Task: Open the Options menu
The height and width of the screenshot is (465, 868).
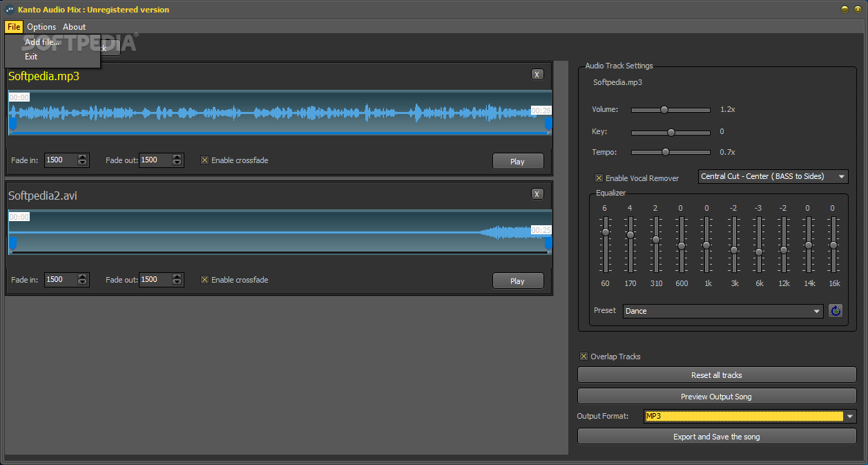Action: pos(41,27)
